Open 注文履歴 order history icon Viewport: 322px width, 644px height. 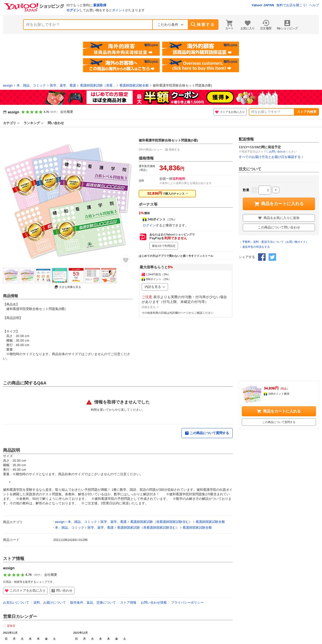click(x=266, y=25)
